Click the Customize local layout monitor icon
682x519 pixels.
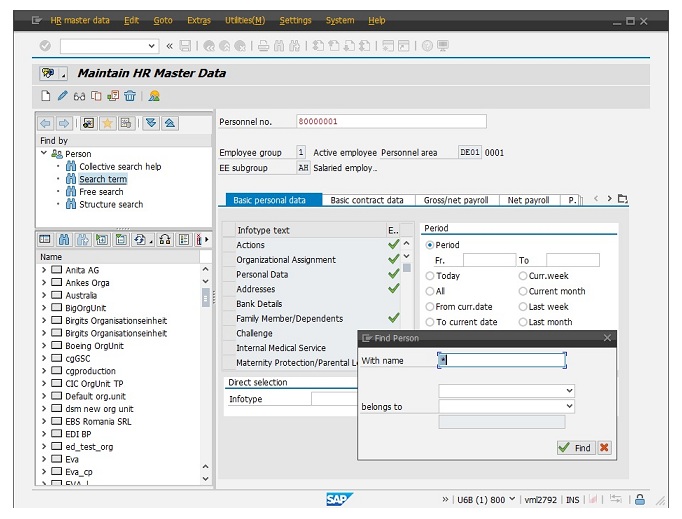(443, 46)
